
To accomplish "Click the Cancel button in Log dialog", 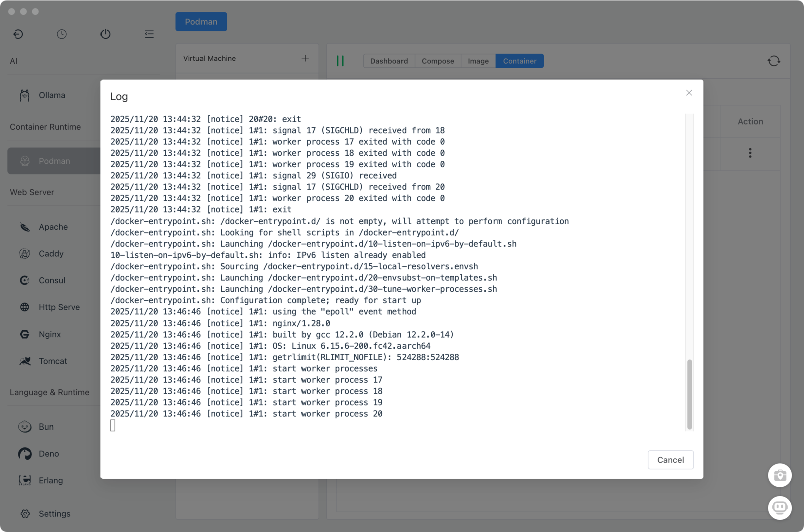I will tap(670, 460).
